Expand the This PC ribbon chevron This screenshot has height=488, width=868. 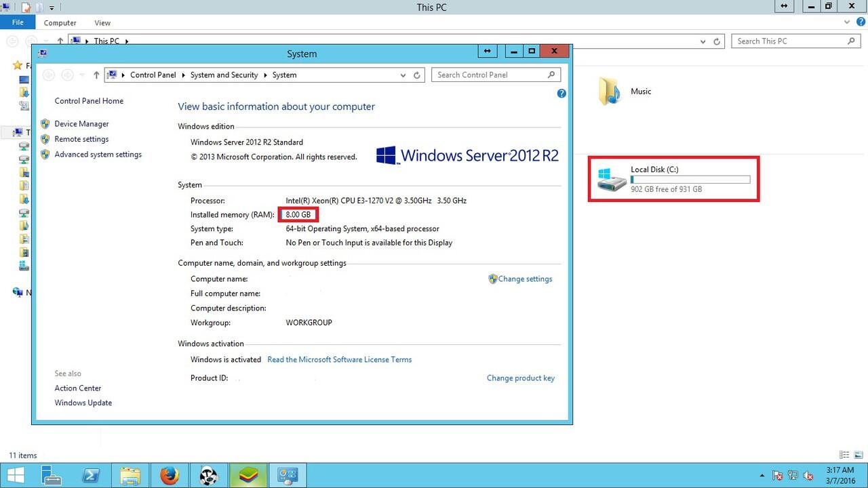click(847, 22)
